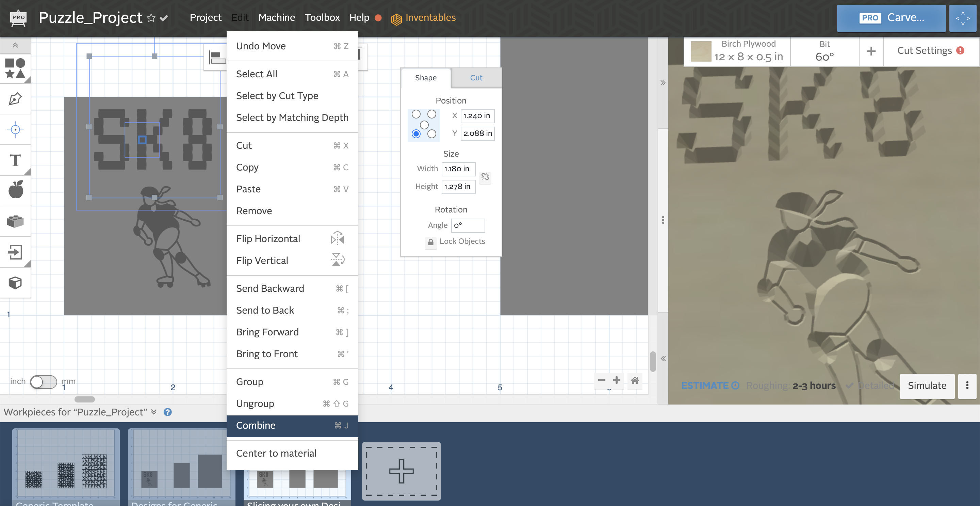Toggle inch/mm units switch
The height and width of the screenshot is (506, 980).
pos(43,381)
